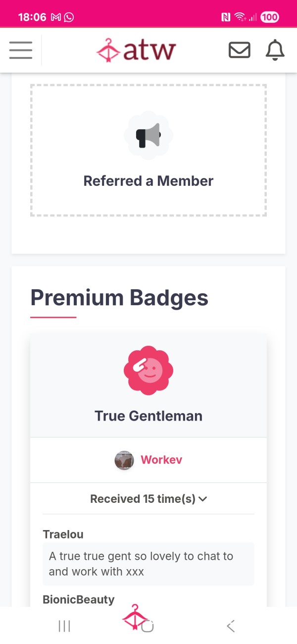
Task: View Workev's profile avatar thumbnail
Action: pyautogui.click(x=124, y=460)
